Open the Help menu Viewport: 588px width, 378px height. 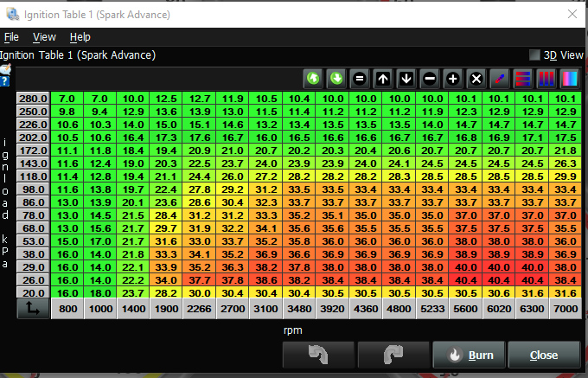80,37
